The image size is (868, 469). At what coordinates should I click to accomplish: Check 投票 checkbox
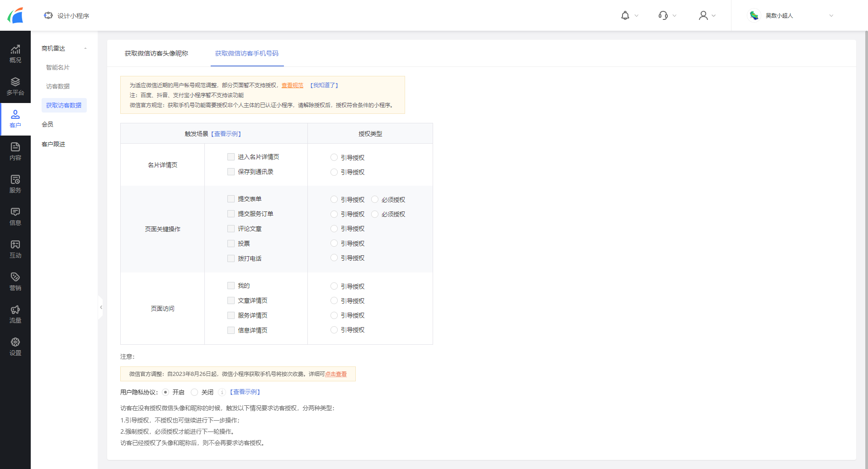(x=231, y=244)
